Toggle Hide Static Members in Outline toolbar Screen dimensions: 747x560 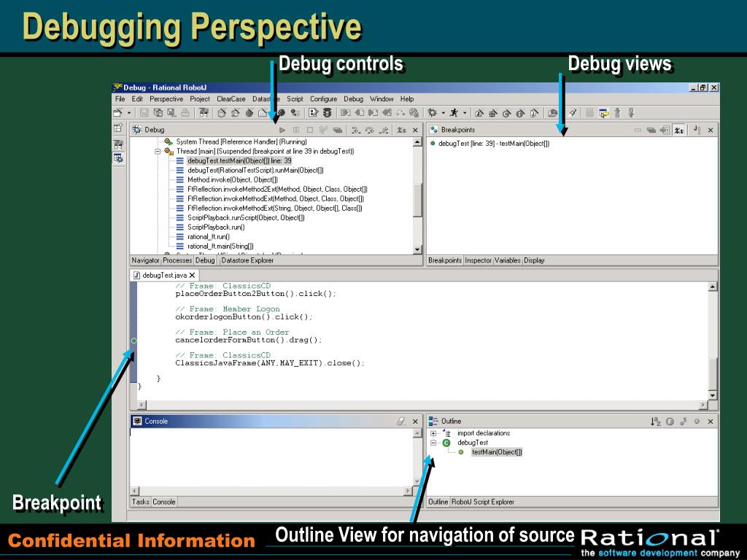[684, 421]
